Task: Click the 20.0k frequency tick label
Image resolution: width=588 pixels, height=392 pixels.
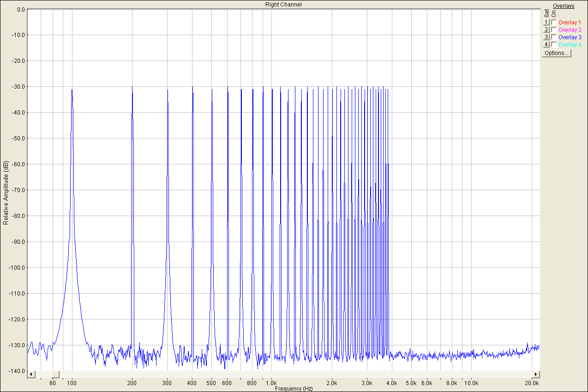Action: (532, 383)
